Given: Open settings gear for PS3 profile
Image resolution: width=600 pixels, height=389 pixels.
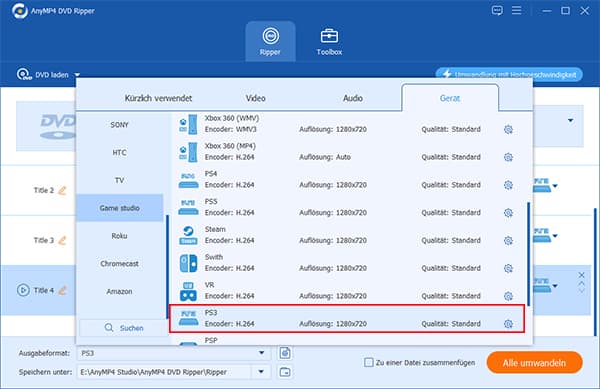Looking at the screenshot, I should 508,324.
